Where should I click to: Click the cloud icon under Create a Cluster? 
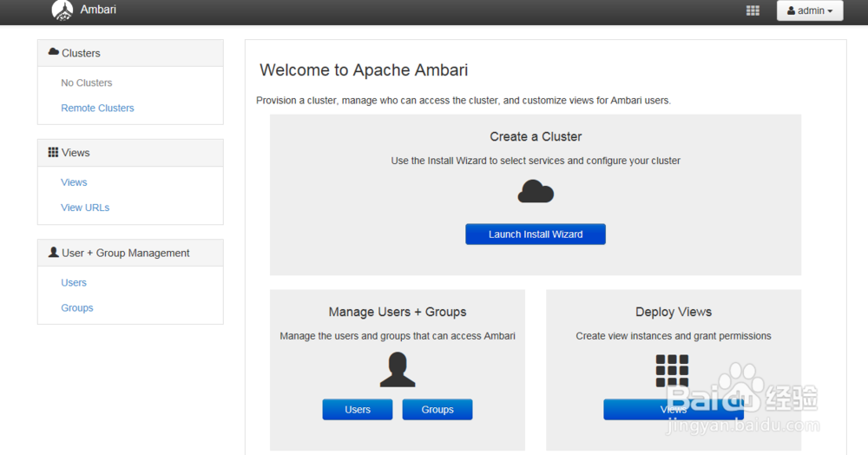tap(536, 191)
